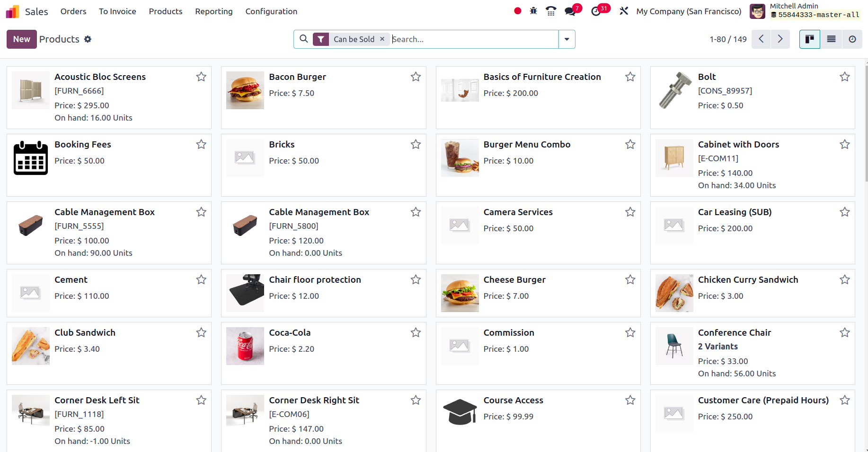Open the Reporting menu
Image resolution: width=868 pixels, height=452 pixels.
(213, 11)
